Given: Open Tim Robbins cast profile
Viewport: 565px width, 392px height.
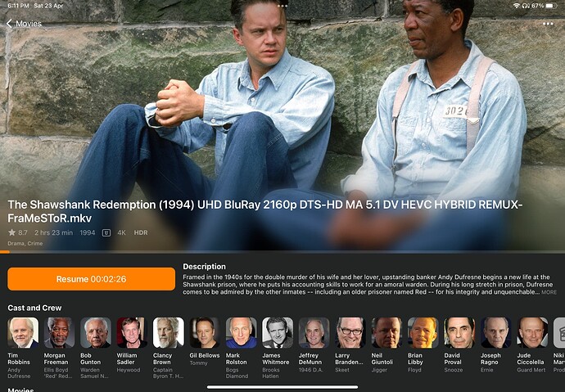Looking at the screenshot, I should [x=23, y=332].
